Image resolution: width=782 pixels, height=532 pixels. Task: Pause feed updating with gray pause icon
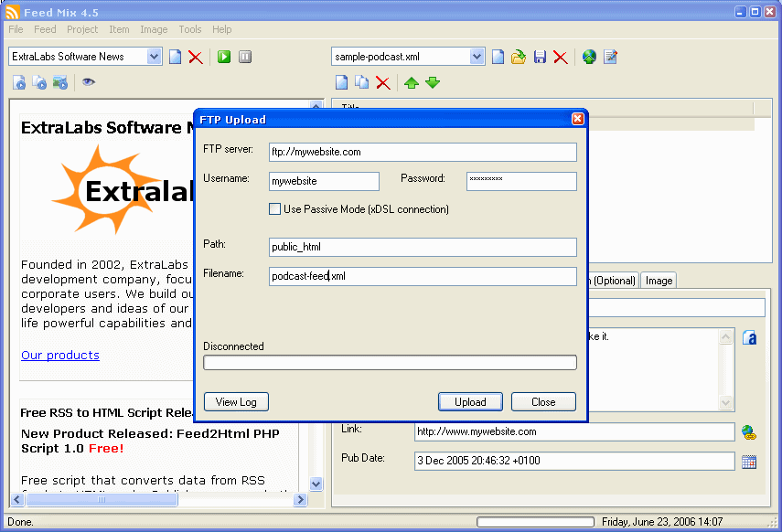(x=245, y=57)
